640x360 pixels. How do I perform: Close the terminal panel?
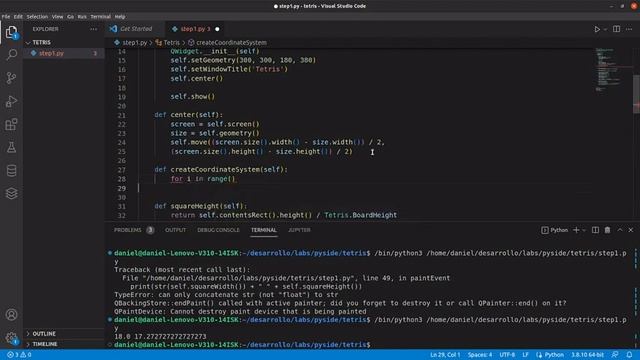(x=631, y=230)
